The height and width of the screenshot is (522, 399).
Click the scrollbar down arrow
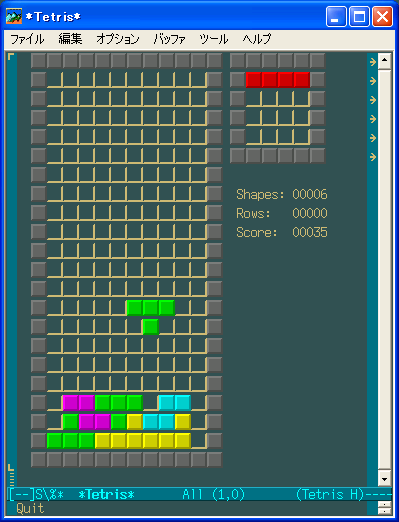point(384,479)
